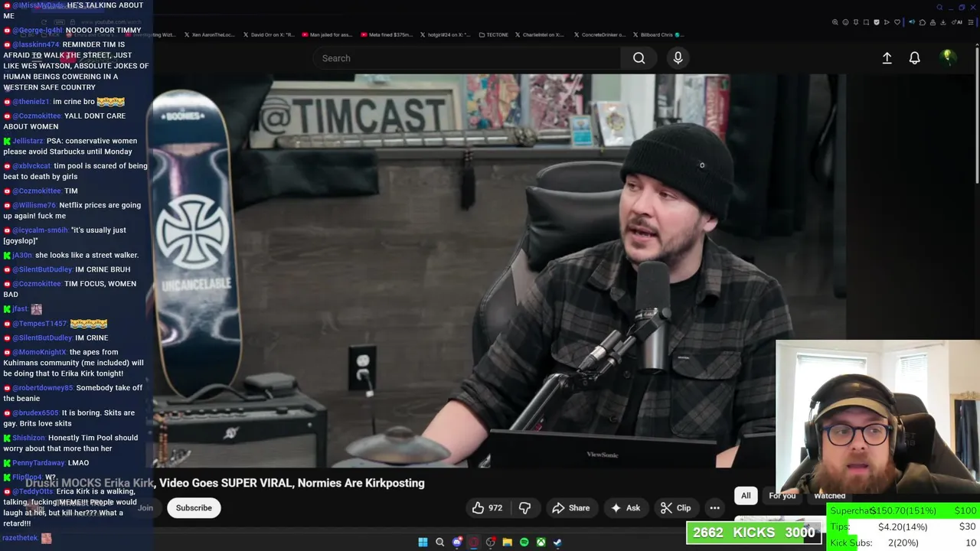Click browser toolbar profile person icon
This screenshot has width=980, height=551.
(x=933, y=22)
